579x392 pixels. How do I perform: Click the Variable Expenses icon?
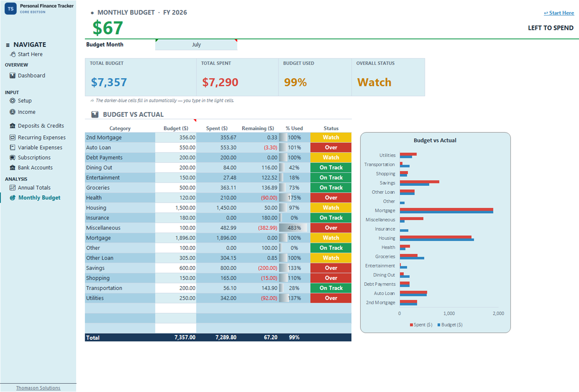pos(13,147)
